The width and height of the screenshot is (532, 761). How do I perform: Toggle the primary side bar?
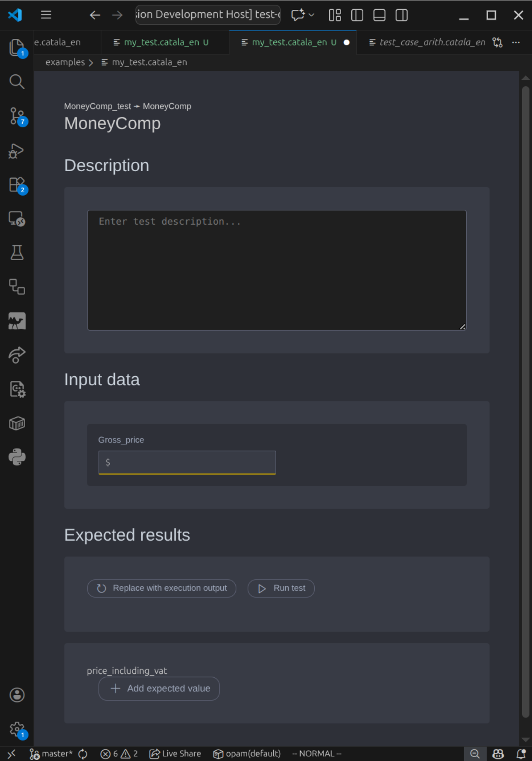coord(357,15)
